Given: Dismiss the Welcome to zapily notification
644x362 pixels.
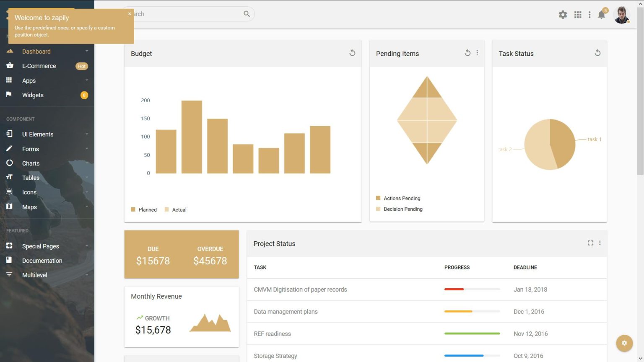Looking at the screenshot, I should tap(130, 13).
